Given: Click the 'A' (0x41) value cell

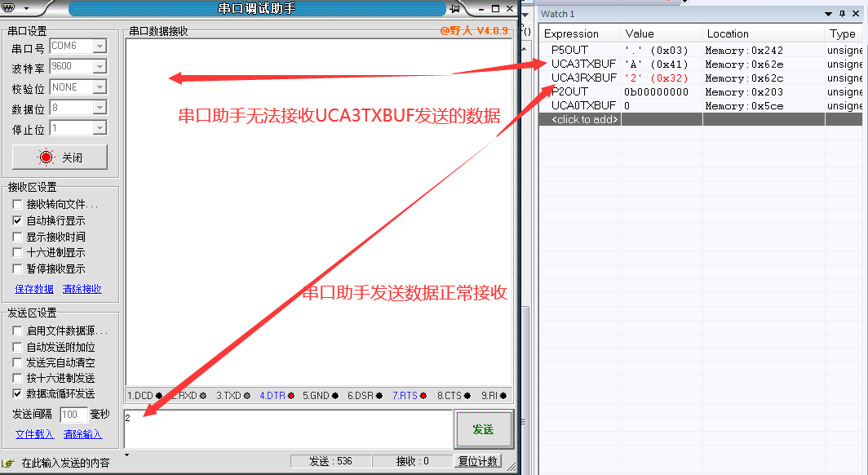Looking at the screenshot, I should tap(657, 64).
